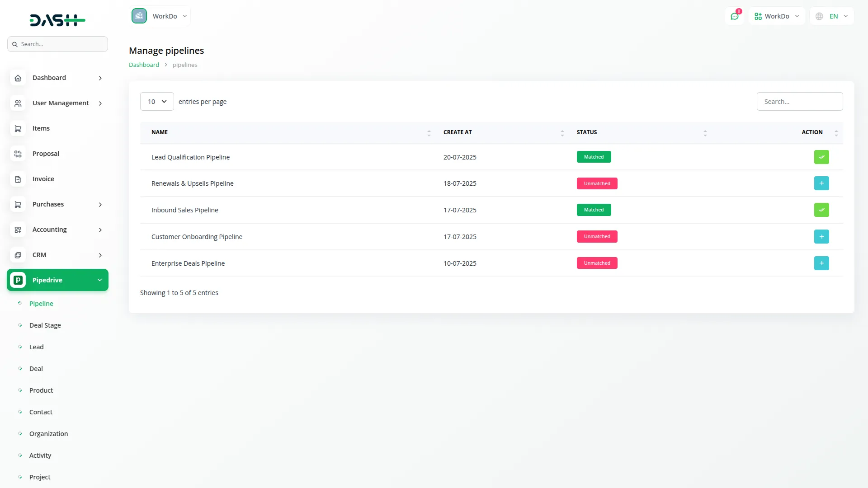The image size is (868, 488).
Task: Unmatch the Lead Qualification Pipeline
Action: click(x=821, y=157)
